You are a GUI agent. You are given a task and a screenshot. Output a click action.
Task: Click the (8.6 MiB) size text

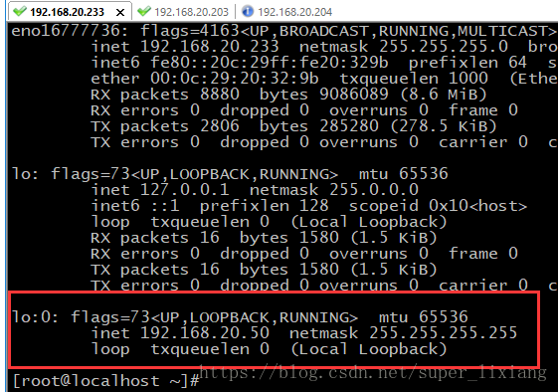(443, 95)
